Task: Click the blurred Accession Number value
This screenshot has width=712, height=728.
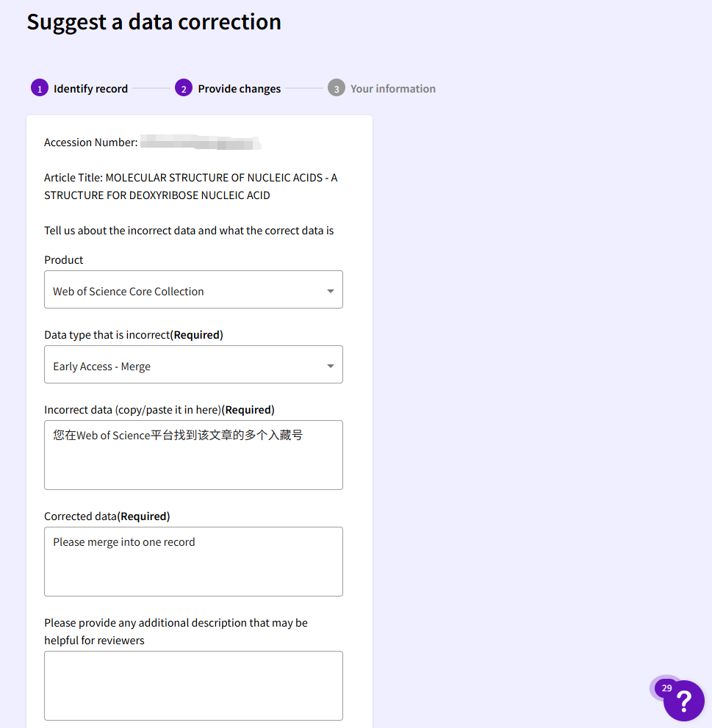Action: (200, 143)
